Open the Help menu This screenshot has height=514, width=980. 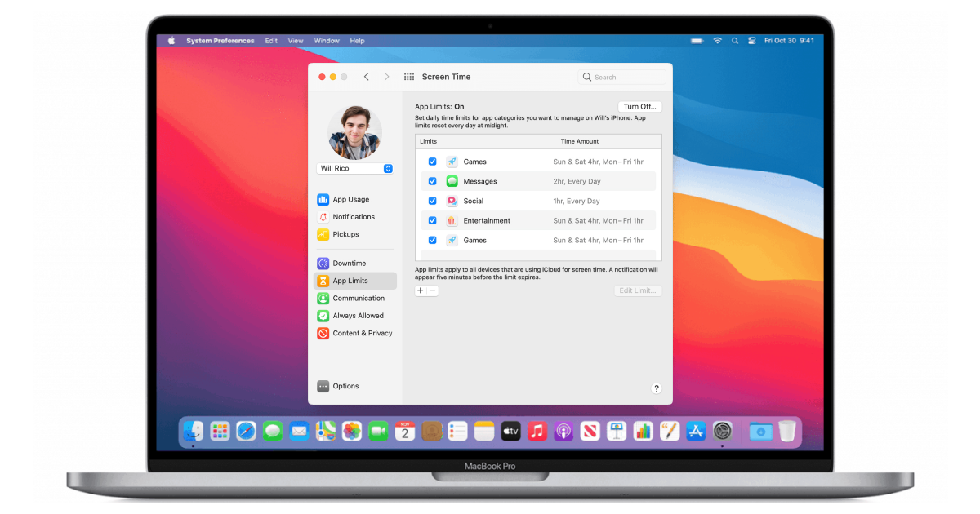pos(357,41)
